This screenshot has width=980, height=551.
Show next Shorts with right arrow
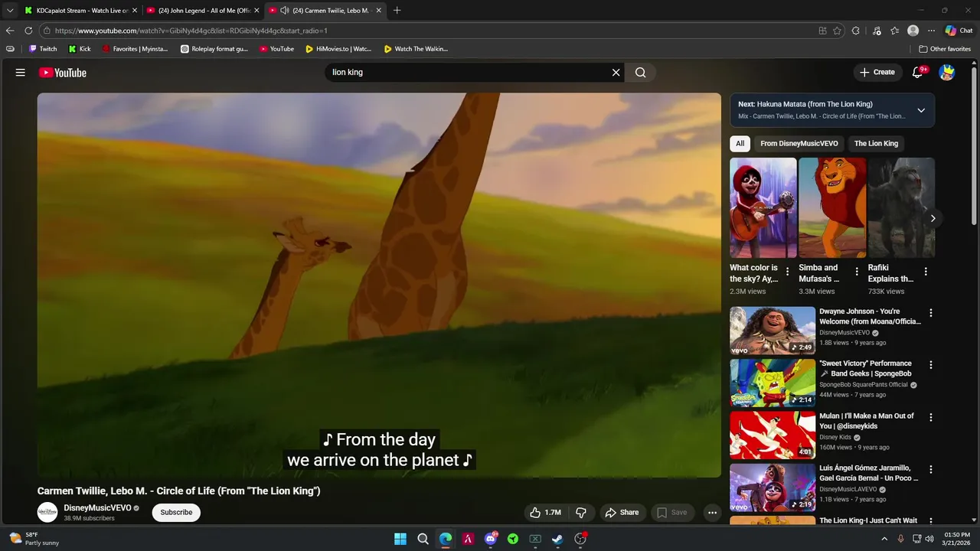coord(933,218)
